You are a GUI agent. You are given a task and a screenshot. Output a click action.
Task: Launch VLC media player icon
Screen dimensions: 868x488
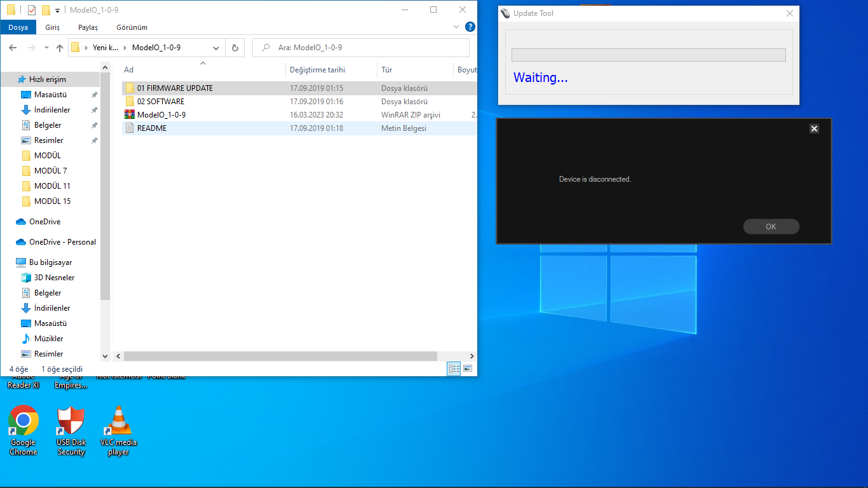point(118,421)
